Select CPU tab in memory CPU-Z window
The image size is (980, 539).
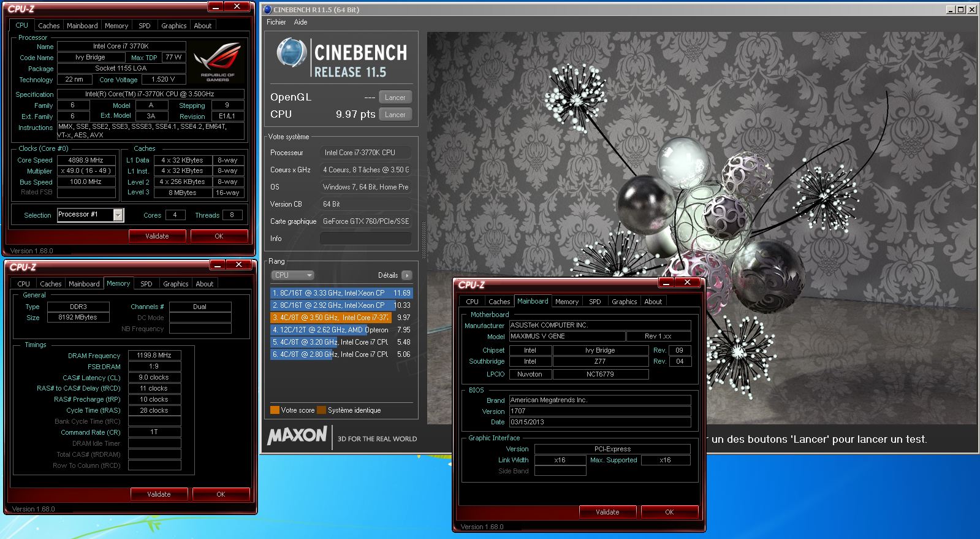click(x=23, y=284)
